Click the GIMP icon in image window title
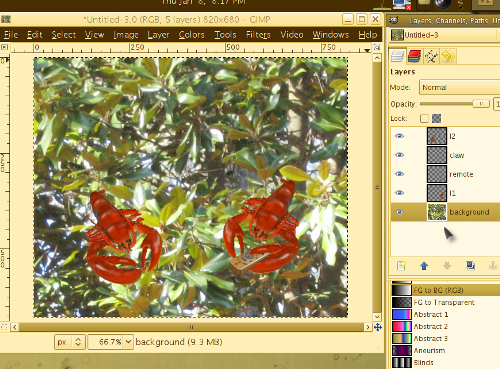 coord(6,20)
